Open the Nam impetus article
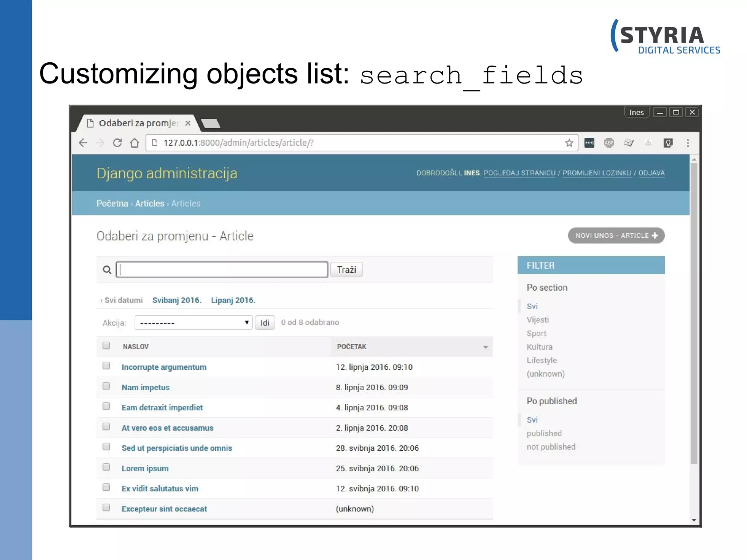Image resolution: width=747 pixels, height=560 pixels. coord(146,388)
